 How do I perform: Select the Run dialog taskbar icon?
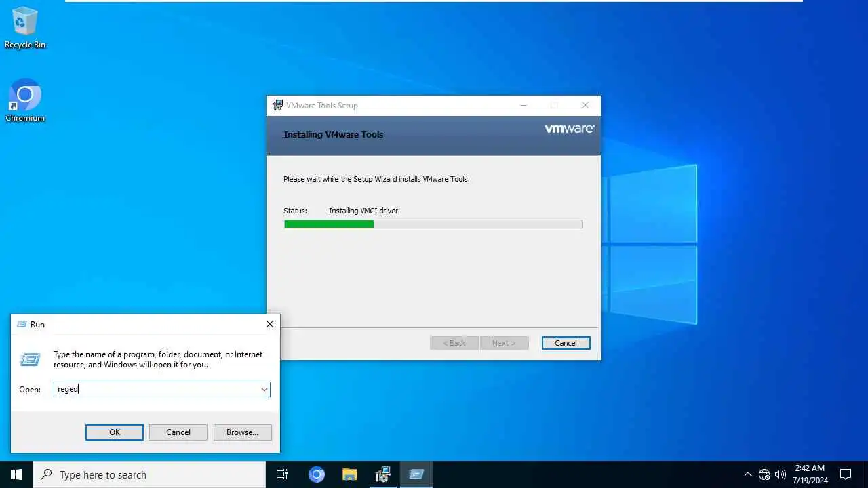tap(416, 474)
